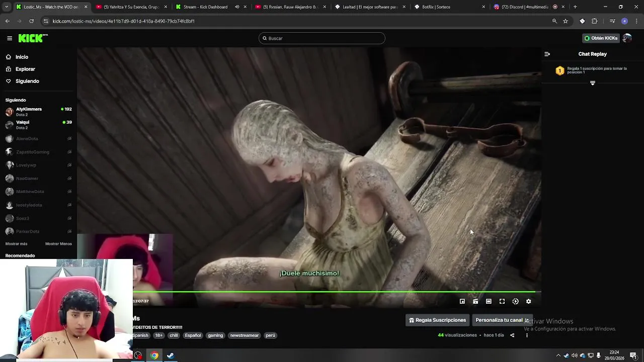Collapse the Chat Replay panel
Viewport: 644px width, 362px height.
click(547, 54)
